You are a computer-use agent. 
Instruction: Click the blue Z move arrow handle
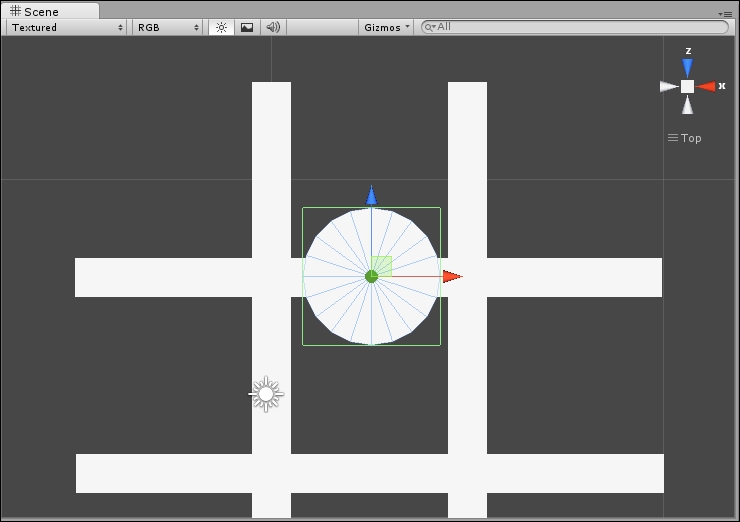(x=371, y=195)
